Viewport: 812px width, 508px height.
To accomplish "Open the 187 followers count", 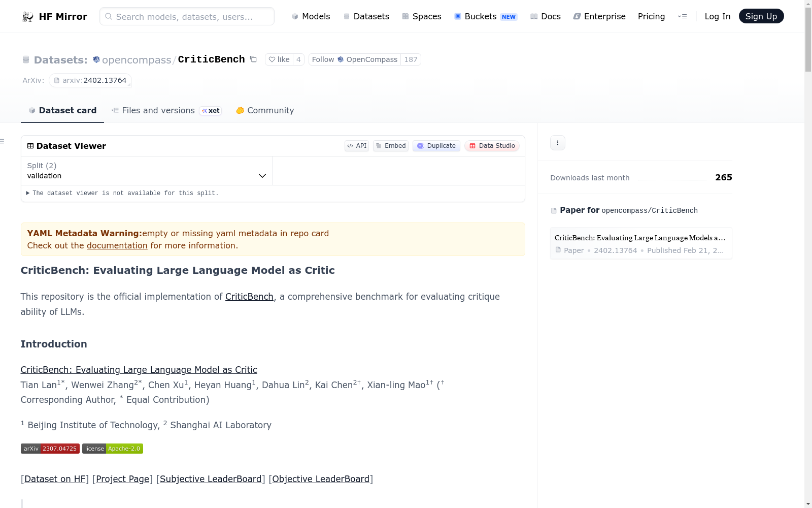I will [x=411, y=59].
